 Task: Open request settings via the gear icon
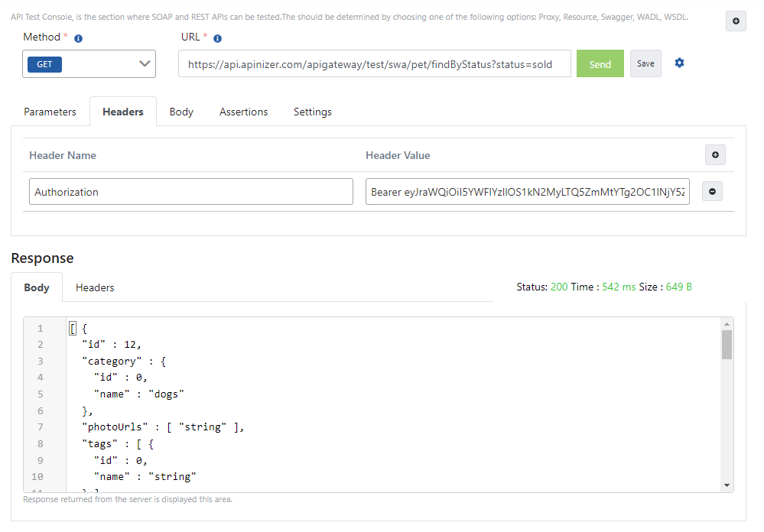[679, 63]
